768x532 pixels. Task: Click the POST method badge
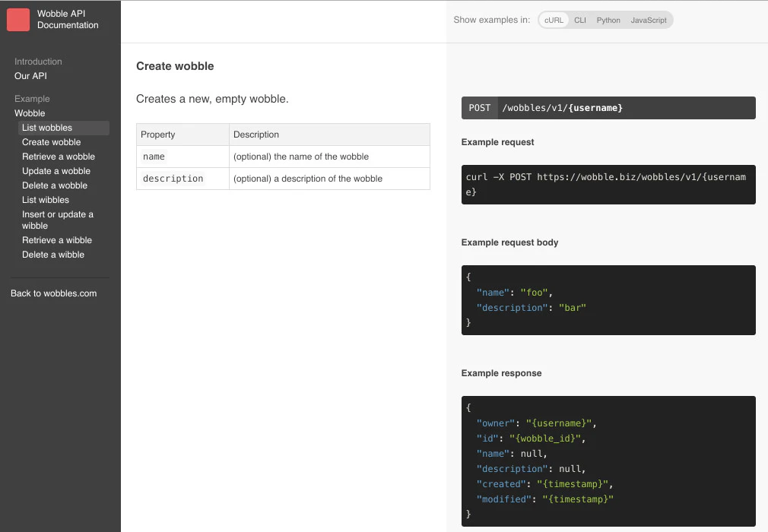(480, 108)
